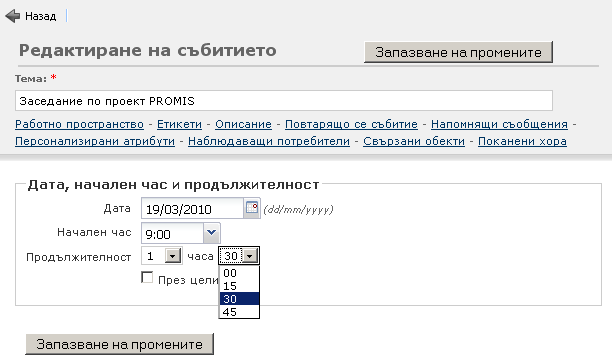The height and width of the screenshot is (361, 612).
Task: Expand the Начален час time dropdown arrow
Action: pos(212,233)
